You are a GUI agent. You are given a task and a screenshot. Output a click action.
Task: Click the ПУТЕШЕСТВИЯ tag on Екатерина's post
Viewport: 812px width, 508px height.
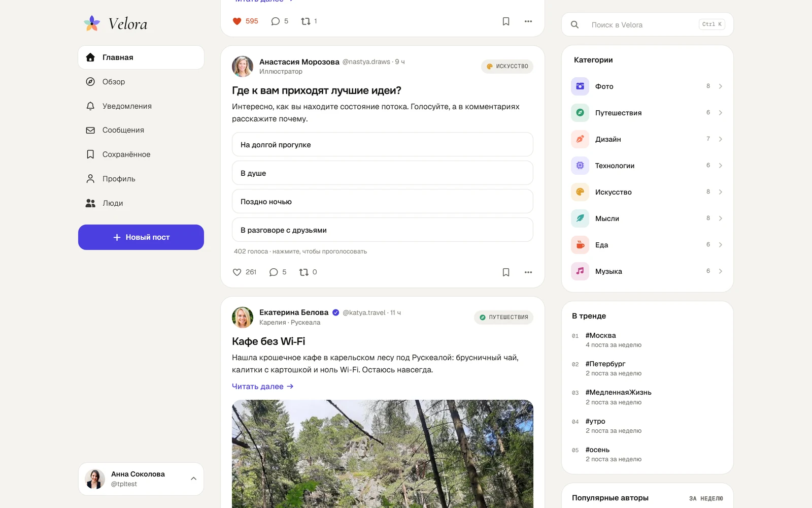click(503, 317)
